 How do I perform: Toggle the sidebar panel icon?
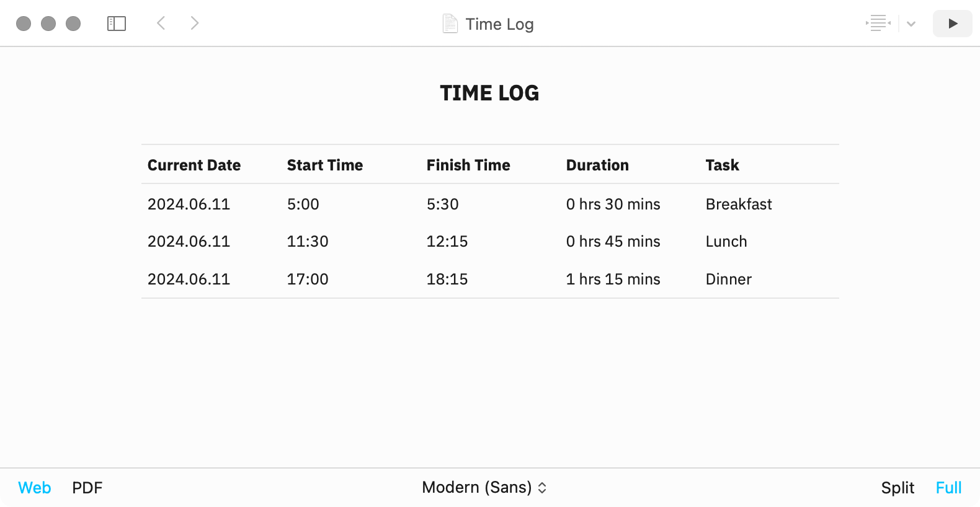tap(117, 24)
